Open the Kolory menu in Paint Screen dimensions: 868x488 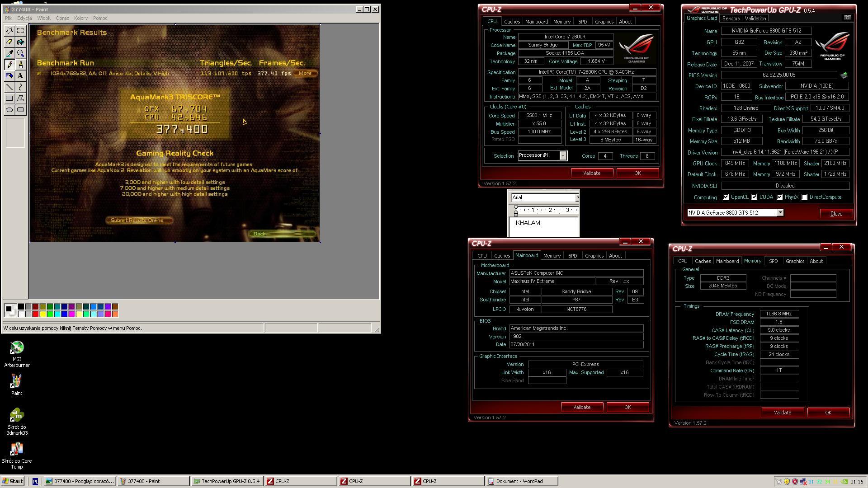80,18
